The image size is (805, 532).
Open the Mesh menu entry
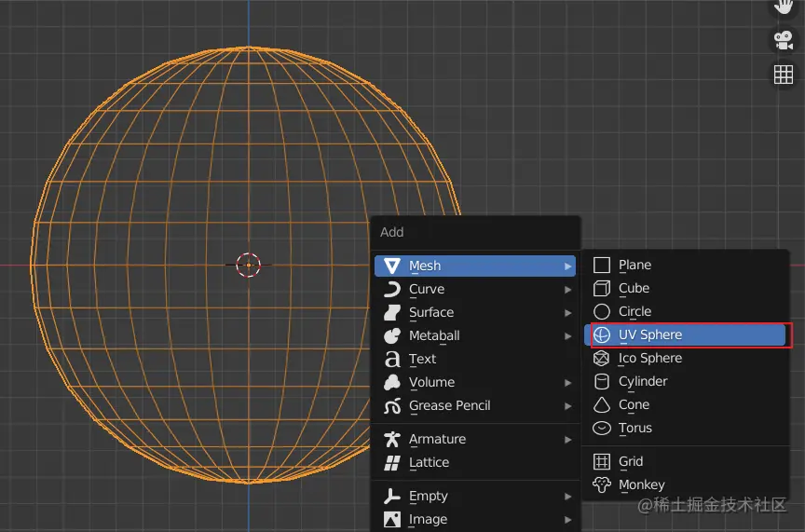475,266
